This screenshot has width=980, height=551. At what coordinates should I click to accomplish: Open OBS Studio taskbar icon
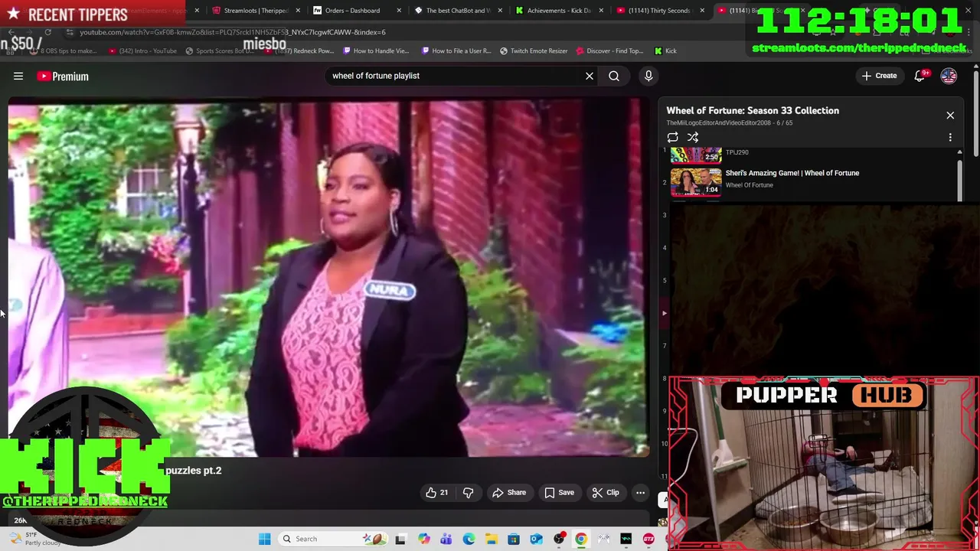(559, 539)
